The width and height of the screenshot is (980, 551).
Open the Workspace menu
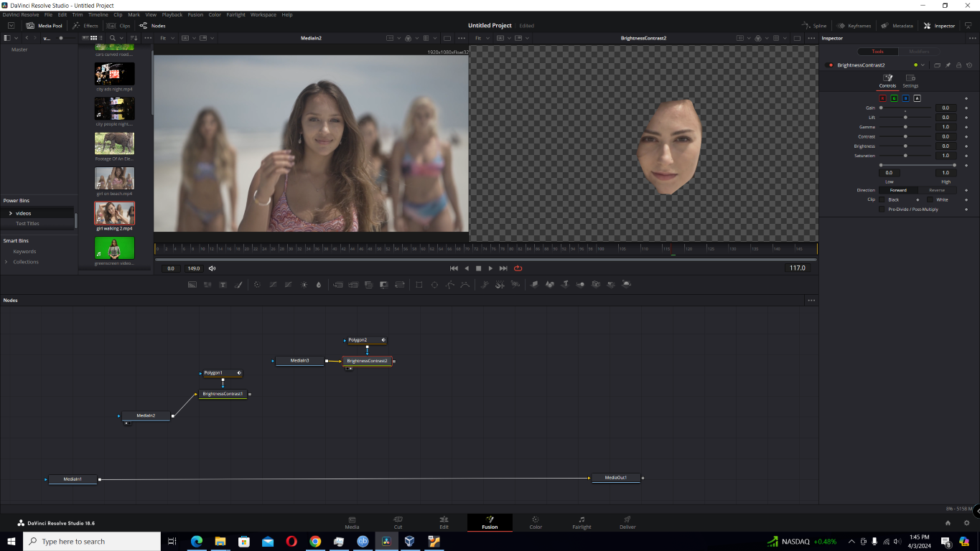(263, 14)
